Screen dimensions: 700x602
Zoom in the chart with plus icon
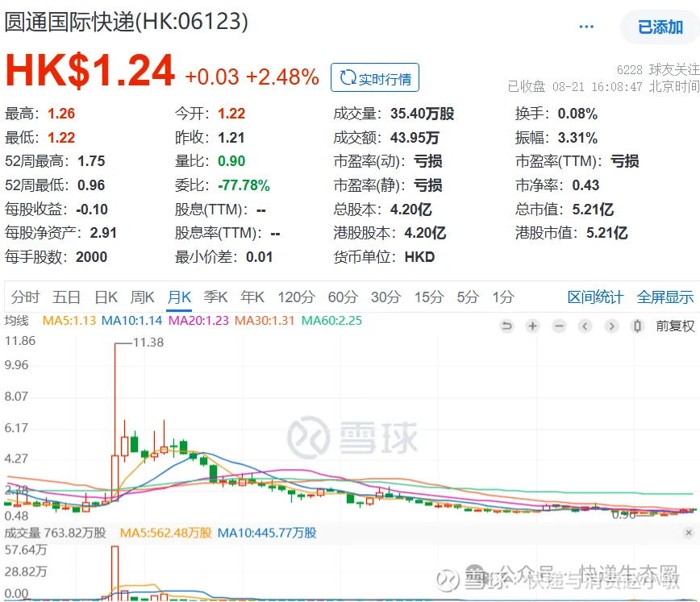tap(532, 326)
